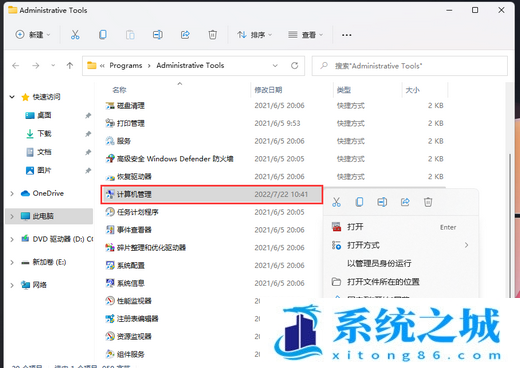This screenshot has width=520, height=368.
Task: Click the Rename icon in top toolbar
Action: 158,35
